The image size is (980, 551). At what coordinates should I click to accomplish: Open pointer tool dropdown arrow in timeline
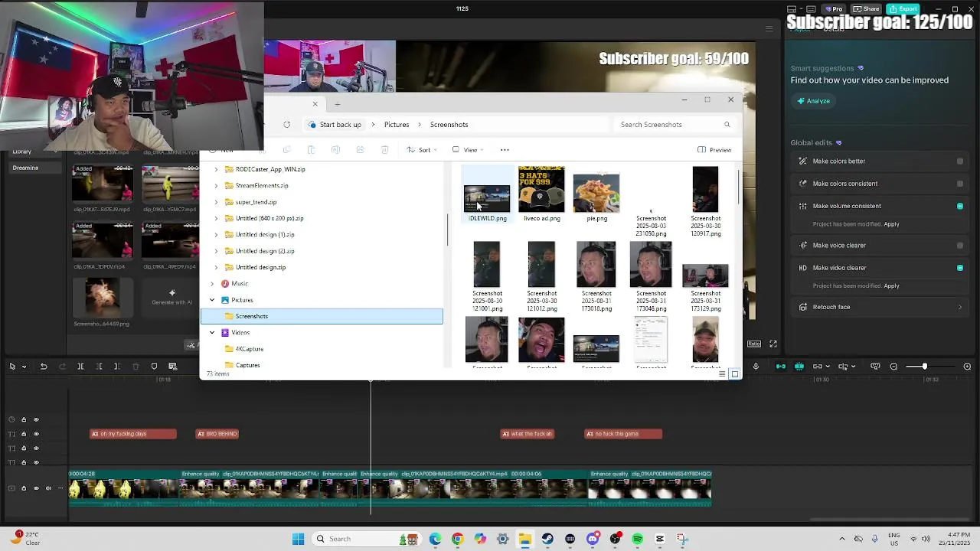point(24,367)
